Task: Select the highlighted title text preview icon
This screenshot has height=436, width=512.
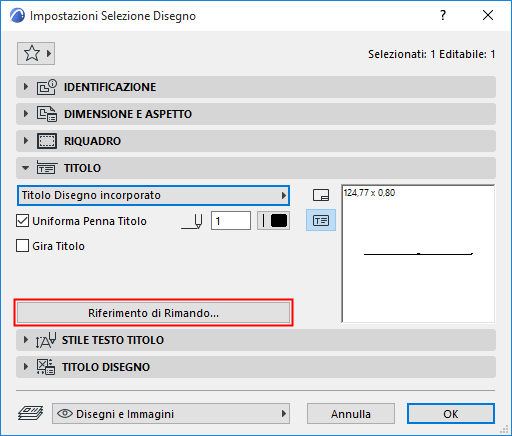Action: pos(321,220)
